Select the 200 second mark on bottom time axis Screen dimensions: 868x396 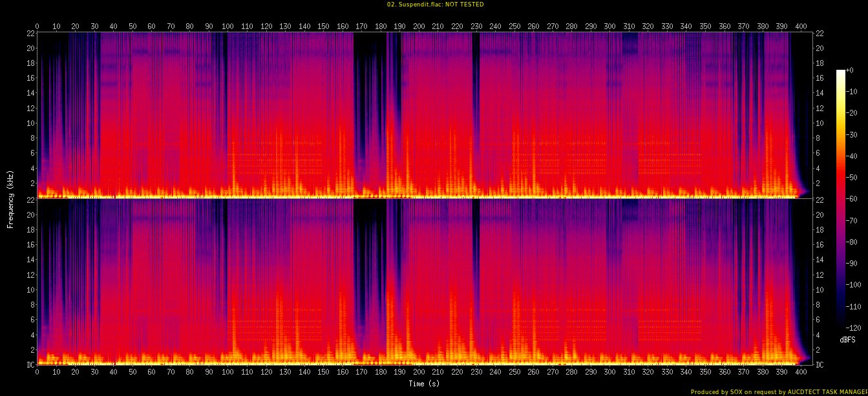(x=419, y=373)
